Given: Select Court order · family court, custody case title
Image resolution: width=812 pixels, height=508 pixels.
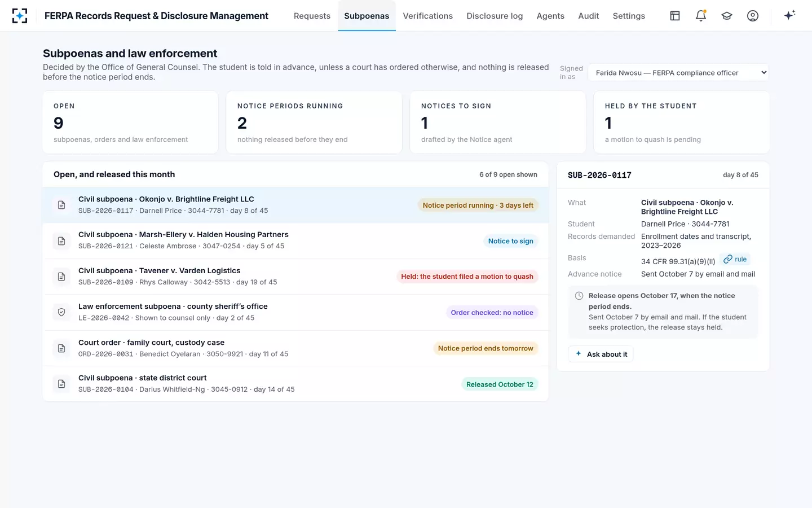Looking at the screenshot, I should click(151, 342).
